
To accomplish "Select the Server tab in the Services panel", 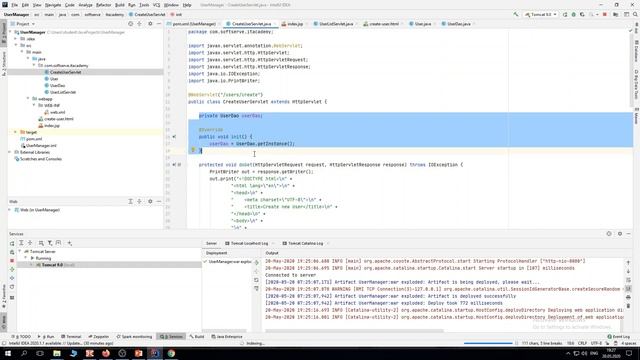I will point(211,243).
